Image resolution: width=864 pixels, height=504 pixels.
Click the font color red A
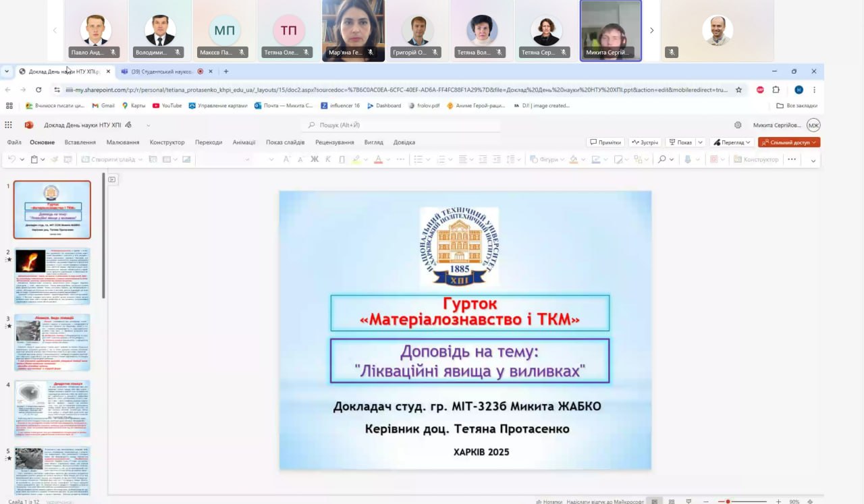(x=378, y=159)
